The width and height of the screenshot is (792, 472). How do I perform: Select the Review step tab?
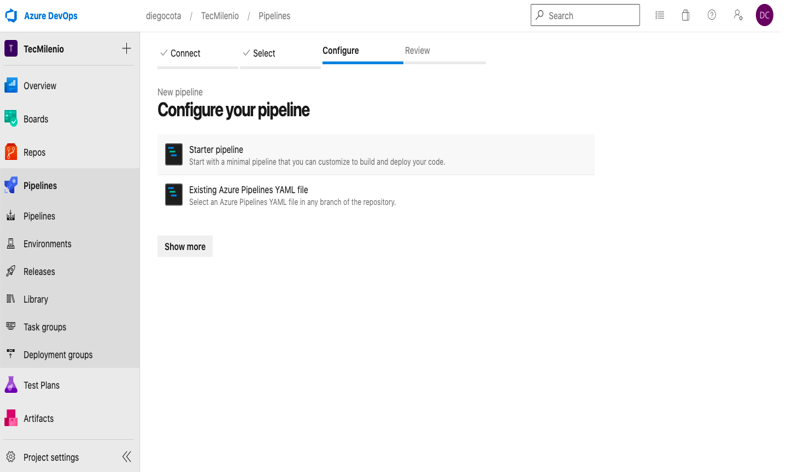point(445,52)
